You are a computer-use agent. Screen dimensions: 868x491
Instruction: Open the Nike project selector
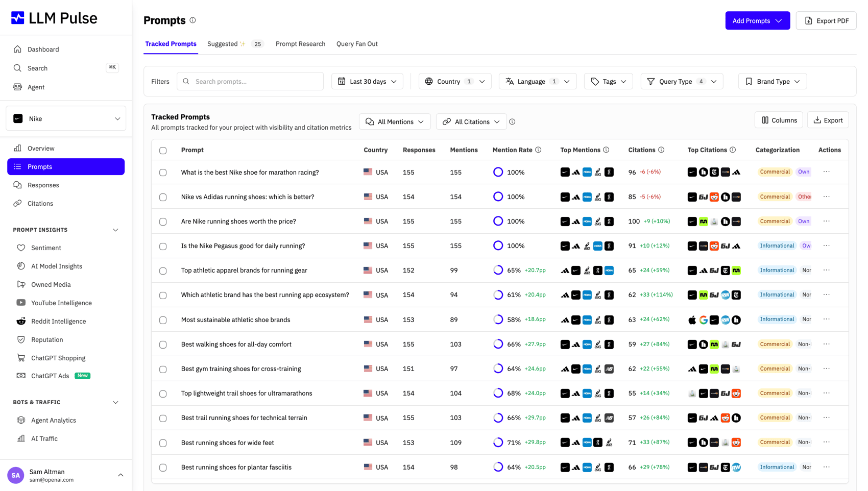[66, 118]
